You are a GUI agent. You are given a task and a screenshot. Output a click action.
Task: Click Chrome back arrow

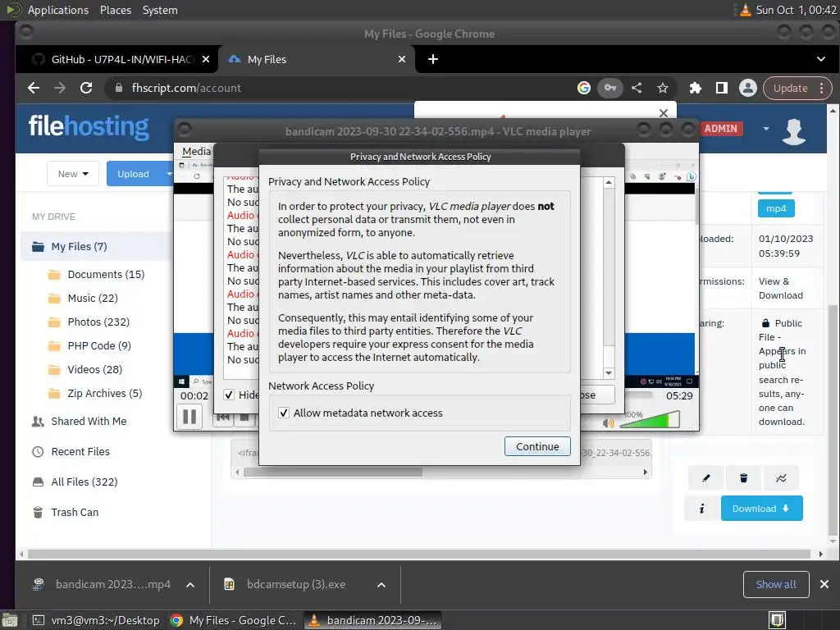pos(33,88)
